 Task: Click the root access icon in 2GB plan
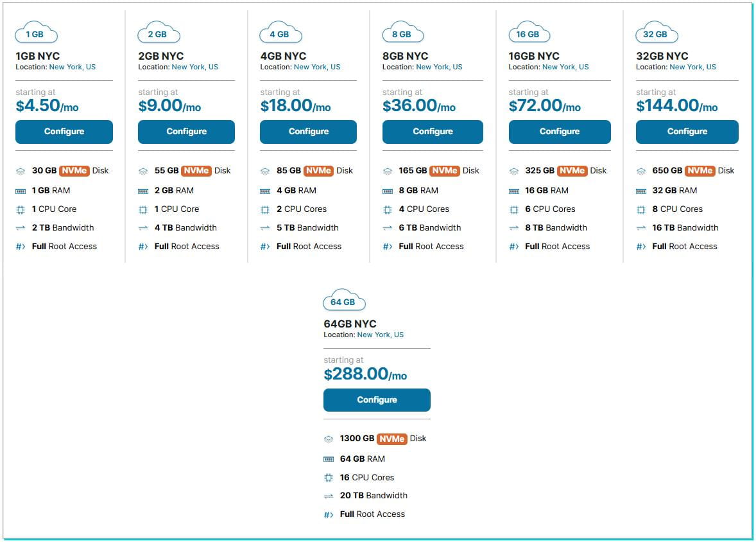tap(143, 247)
